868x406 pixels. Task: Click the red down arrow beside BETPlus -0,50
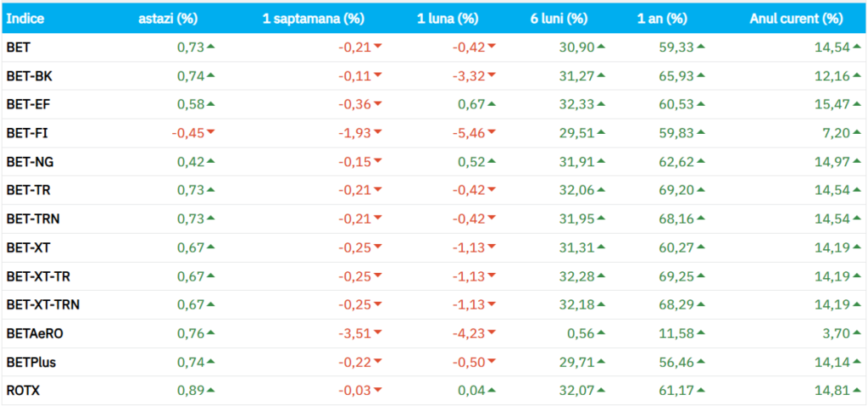click(492, 362)
